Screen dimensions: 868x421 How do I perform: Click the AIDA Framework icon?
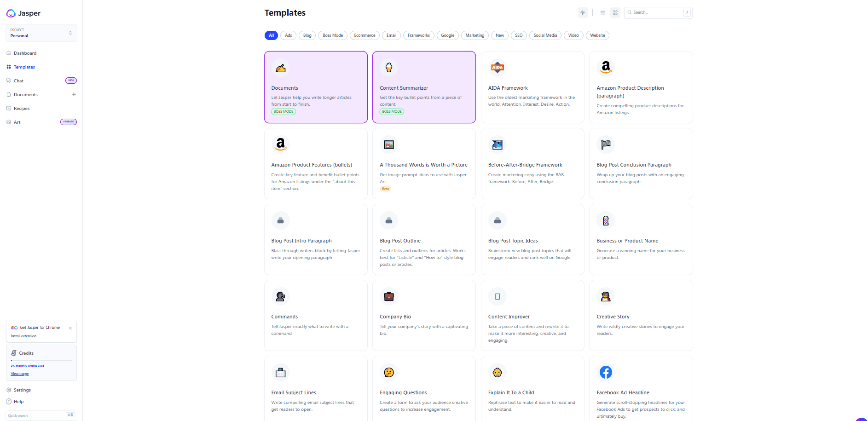click(498, 68)
